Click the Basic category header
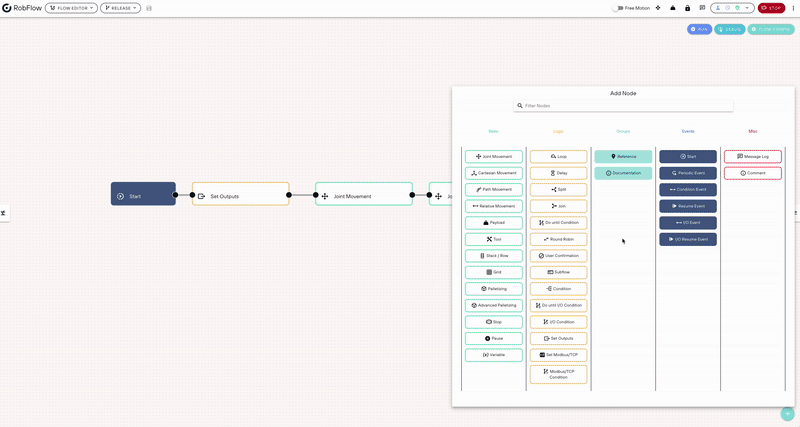This screenshot has width=800, height=427. [x=493, y=131]
